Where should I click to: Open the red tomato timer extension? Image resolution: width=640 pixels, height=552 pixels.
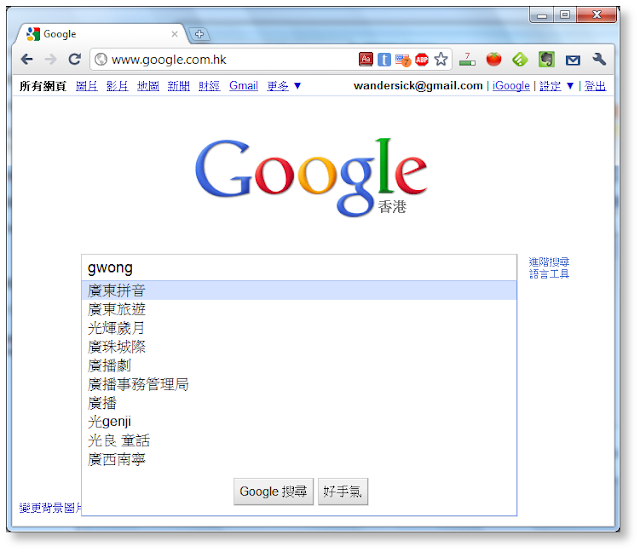493,60
